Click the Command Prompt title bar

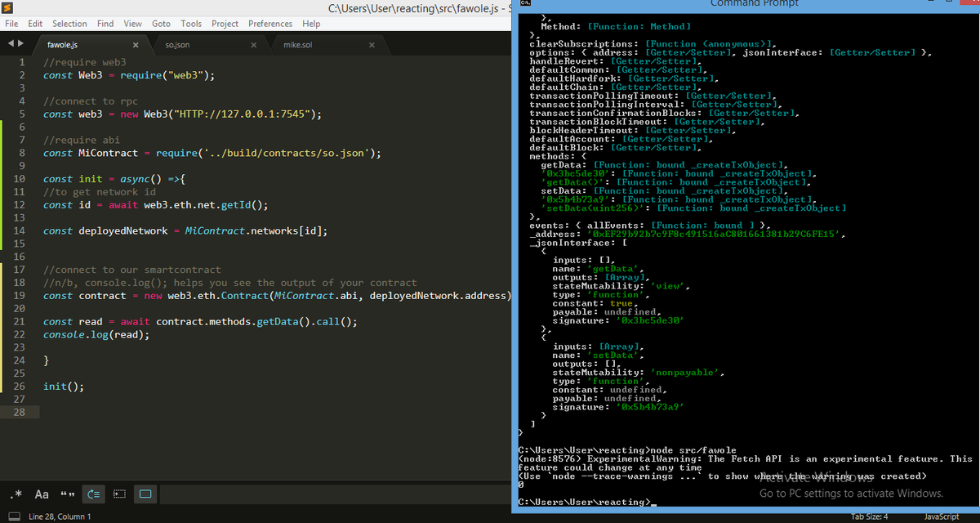(745, 4)
